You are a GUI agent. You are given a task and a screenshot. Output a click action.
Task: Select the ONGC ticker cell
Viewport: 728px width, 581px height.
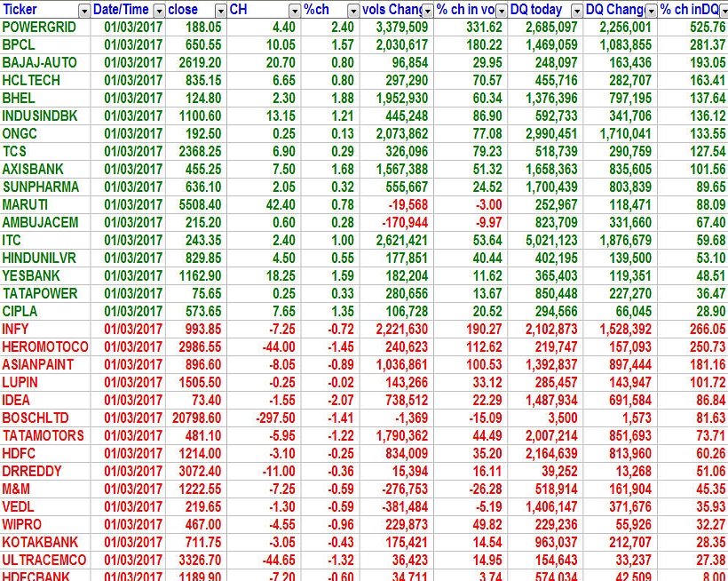point(45,134)
